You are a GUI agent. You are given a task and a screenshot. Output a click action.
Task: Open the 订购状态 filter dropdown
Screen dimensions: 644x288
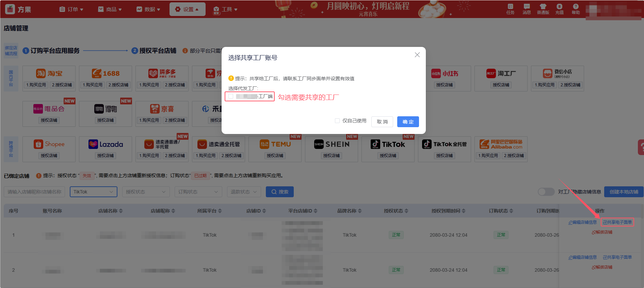coord(198,192)
